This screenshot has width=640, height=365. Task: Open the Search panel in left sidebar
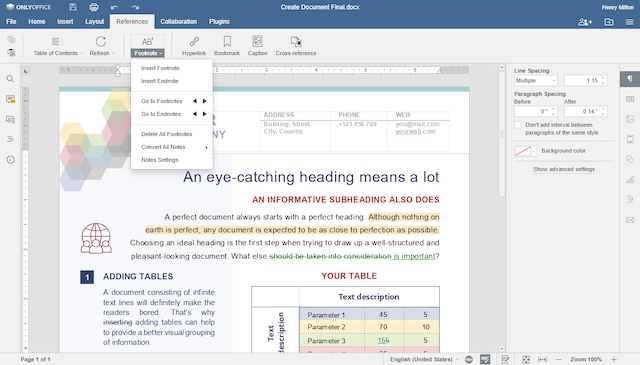[x=11, y=79]
